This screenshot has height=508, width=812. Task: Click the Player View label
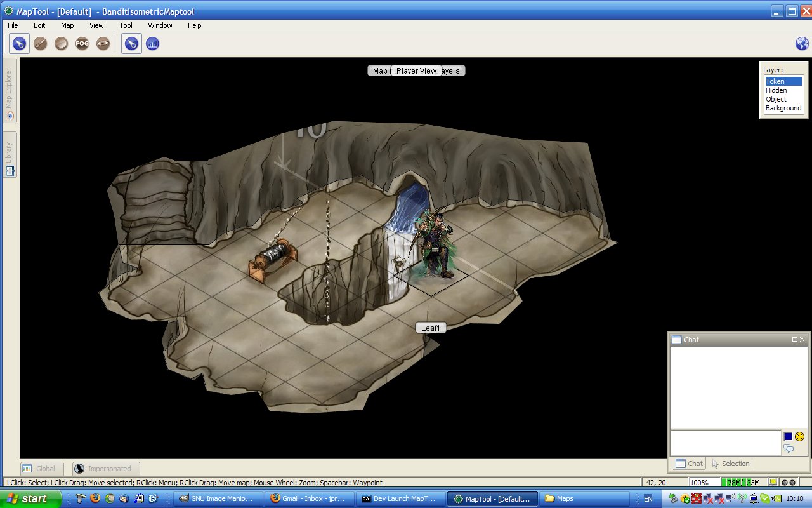coord(416,71)
